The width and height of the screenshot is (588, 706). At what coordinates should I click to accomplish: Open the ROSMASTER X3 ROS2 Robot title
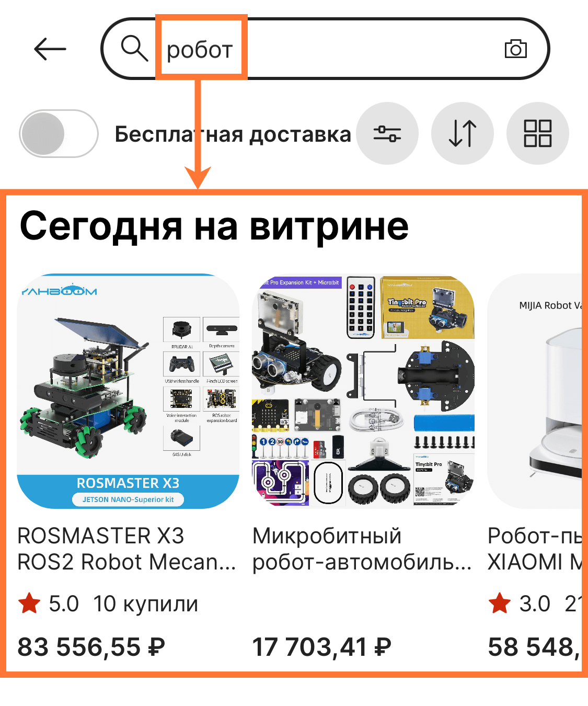tap(126, 549)
